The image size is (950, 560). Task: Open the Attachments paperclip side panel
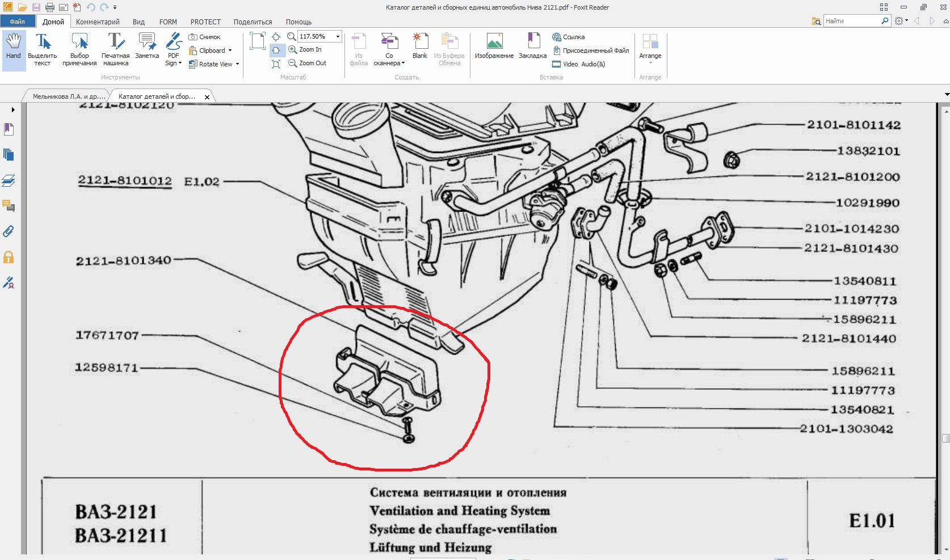tap(9, 231)
